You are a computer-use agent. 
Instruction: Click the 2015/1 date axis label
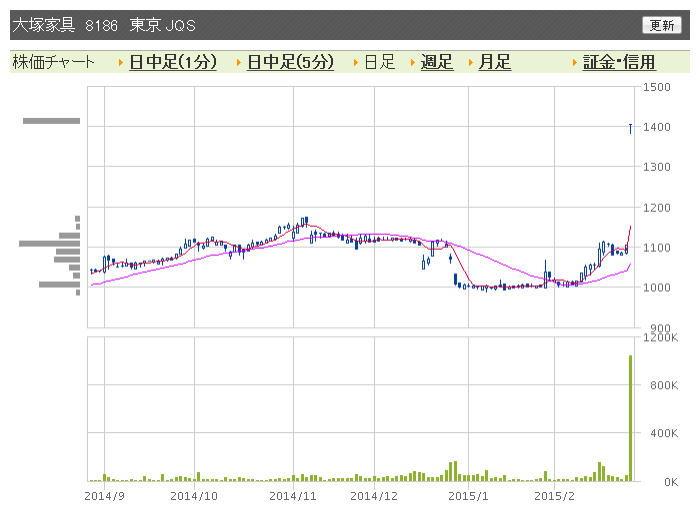[468, 496]
